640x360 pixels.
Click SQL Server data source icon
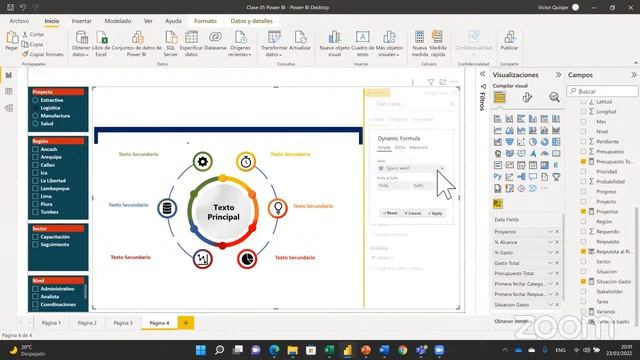[x=171, y=38]
